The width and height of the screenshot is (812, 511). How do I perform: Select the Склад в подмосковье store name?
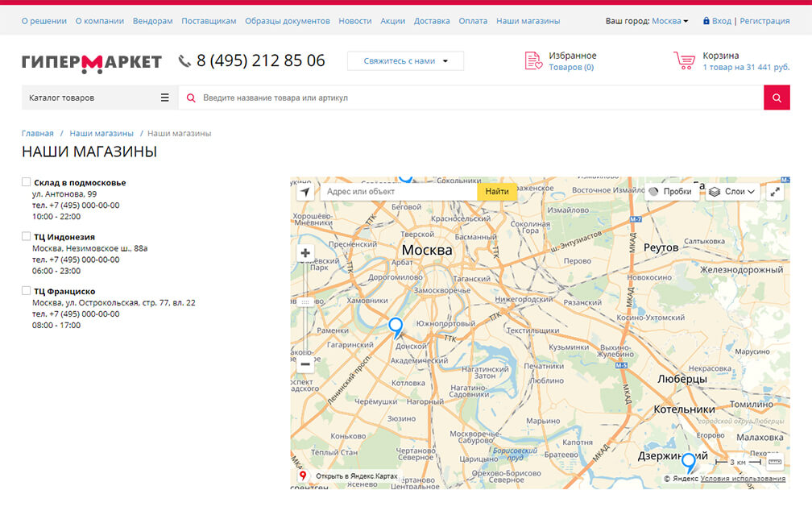(x=80, y=182)
